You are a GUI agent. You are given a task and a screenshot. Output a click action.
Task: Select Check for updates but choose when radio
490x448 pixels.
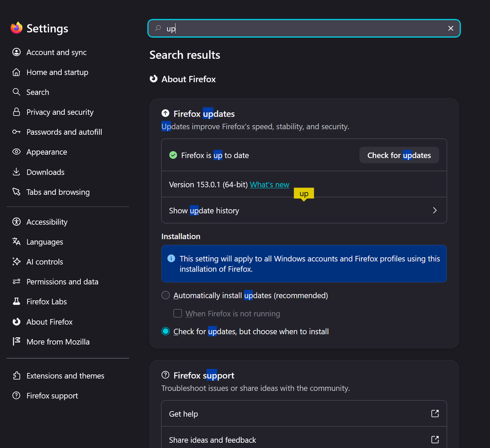click(166, 331)
